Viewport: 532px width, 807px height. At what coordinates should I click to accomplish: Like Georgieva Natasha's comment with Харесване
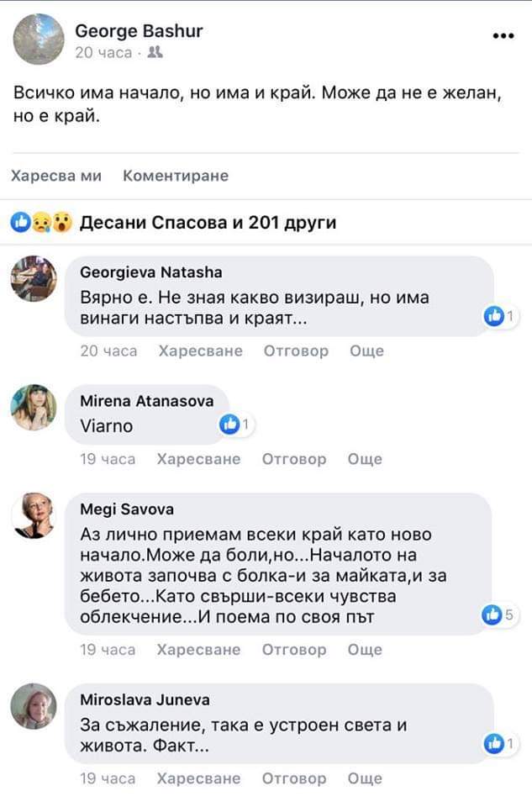[200, 351]
